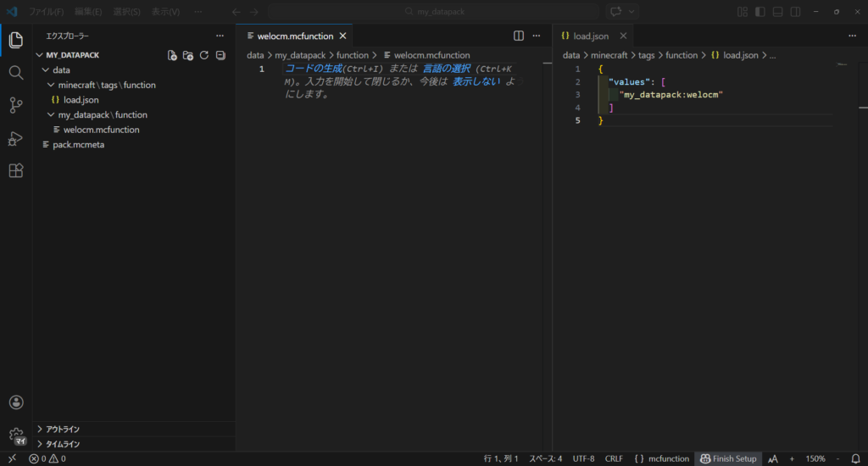Open explorer panel more actions menu
This screenshot has height=466, width=868.
point(220,36)
